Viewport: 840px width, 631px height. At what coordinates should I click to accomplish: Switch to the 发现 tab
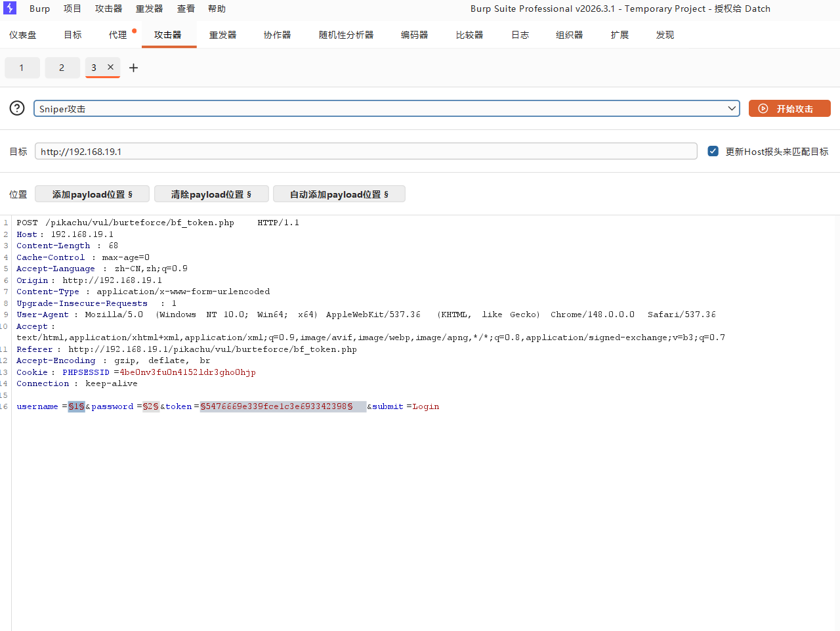coord(665,35)
